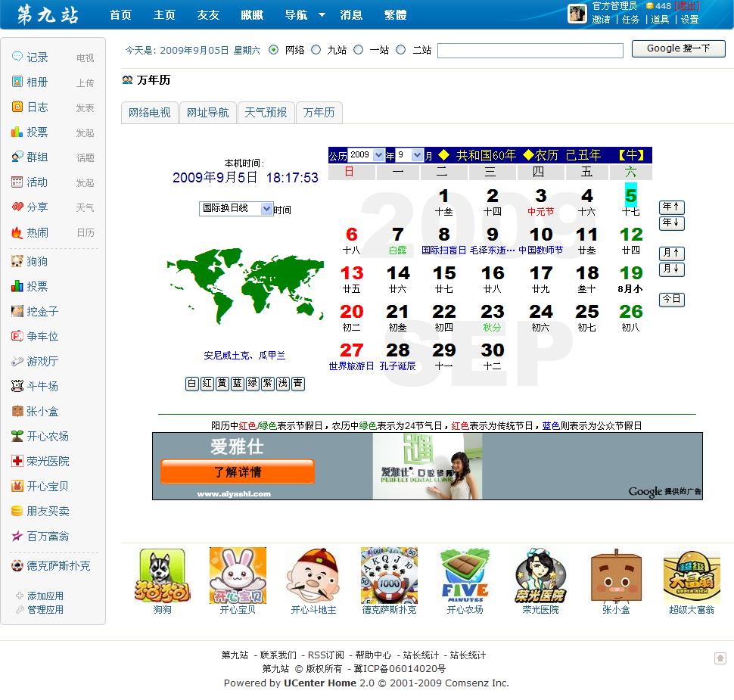
Task: Expand the 导航 menu arrow
Action: point(322,14)
